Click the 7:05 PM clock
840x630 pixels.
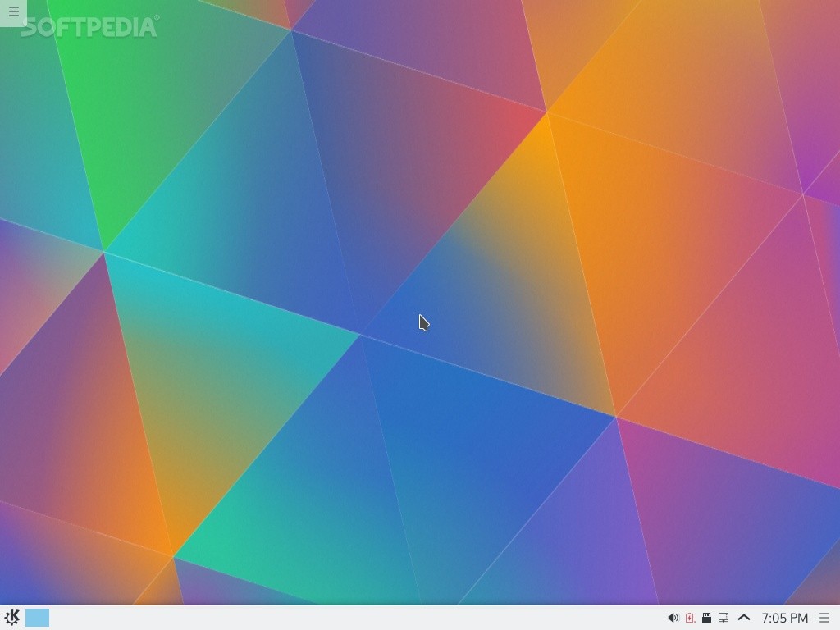[784, 618]
